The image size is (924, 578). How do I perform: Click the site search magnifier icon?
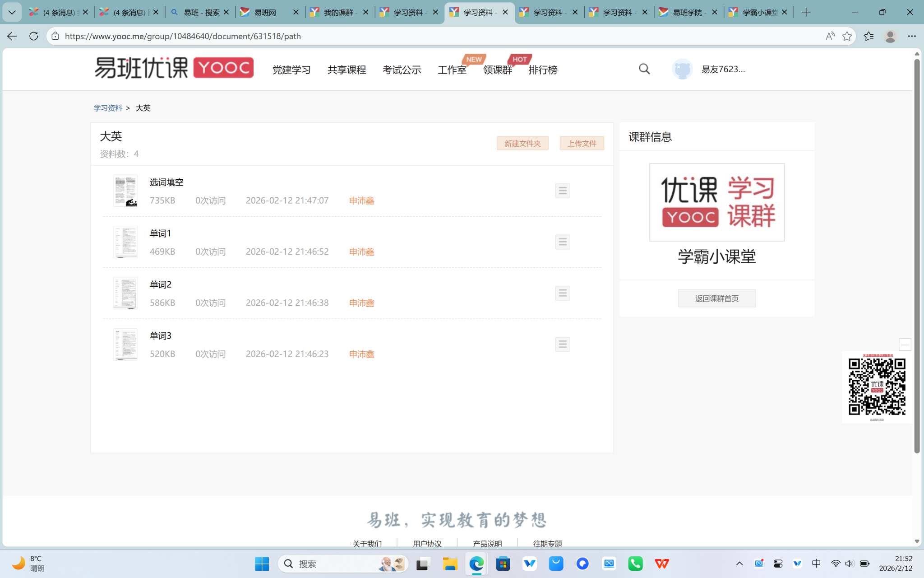[x=644, y=69]
